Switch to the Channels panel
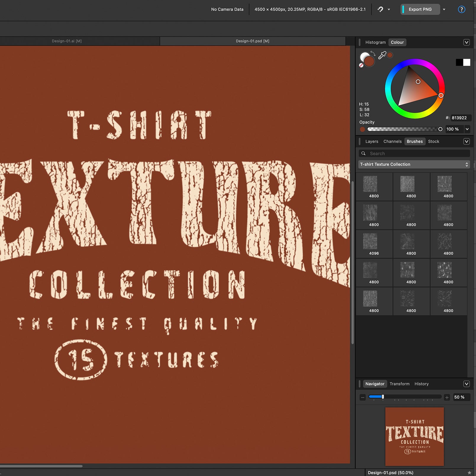Screen dimensions: 476x476 click(392, 141)
